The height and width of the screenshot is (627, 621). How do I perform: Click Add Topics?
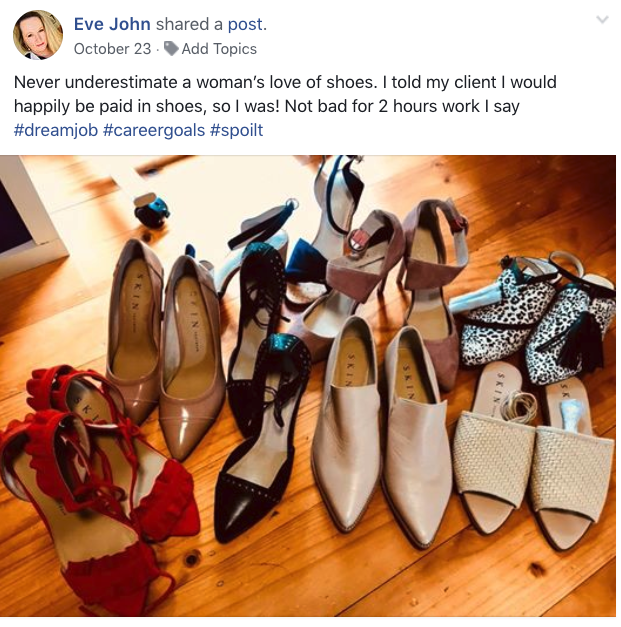click(219, 49)
